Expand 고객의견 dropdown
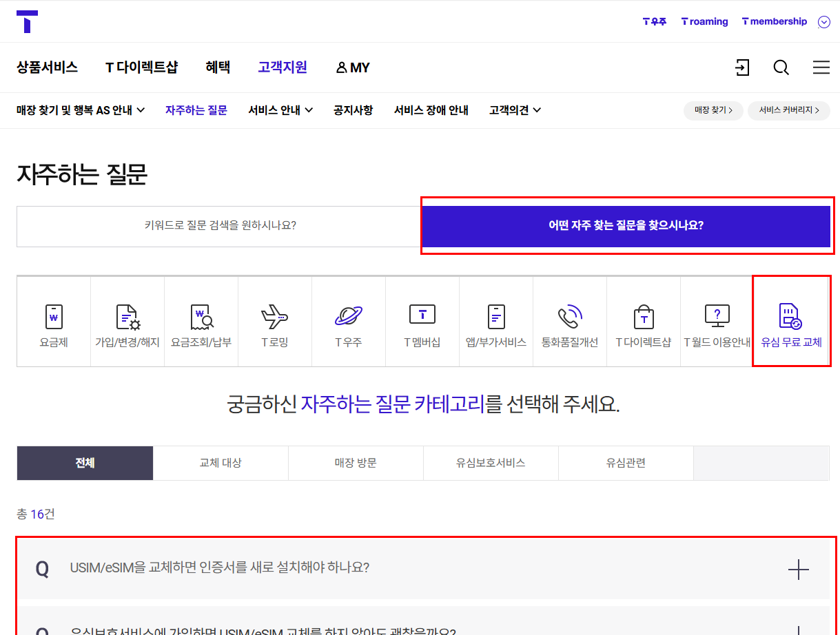 pos(515,110)
